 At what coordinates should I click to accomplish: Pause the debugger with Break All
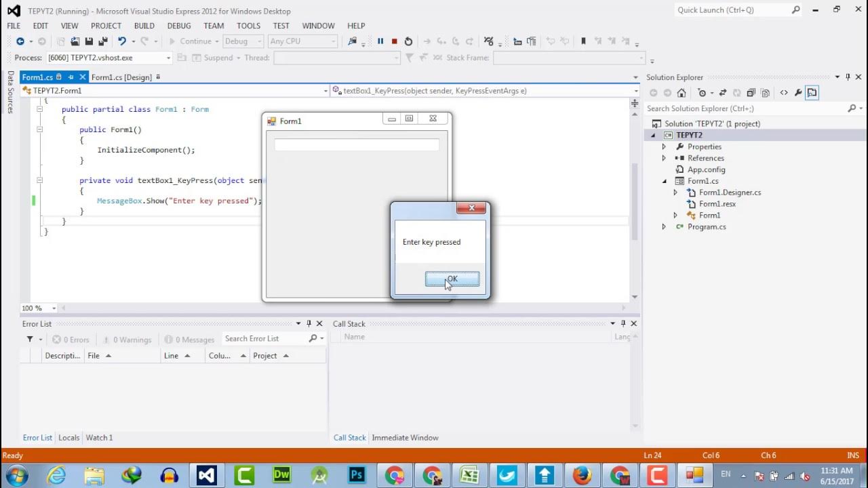380,41
